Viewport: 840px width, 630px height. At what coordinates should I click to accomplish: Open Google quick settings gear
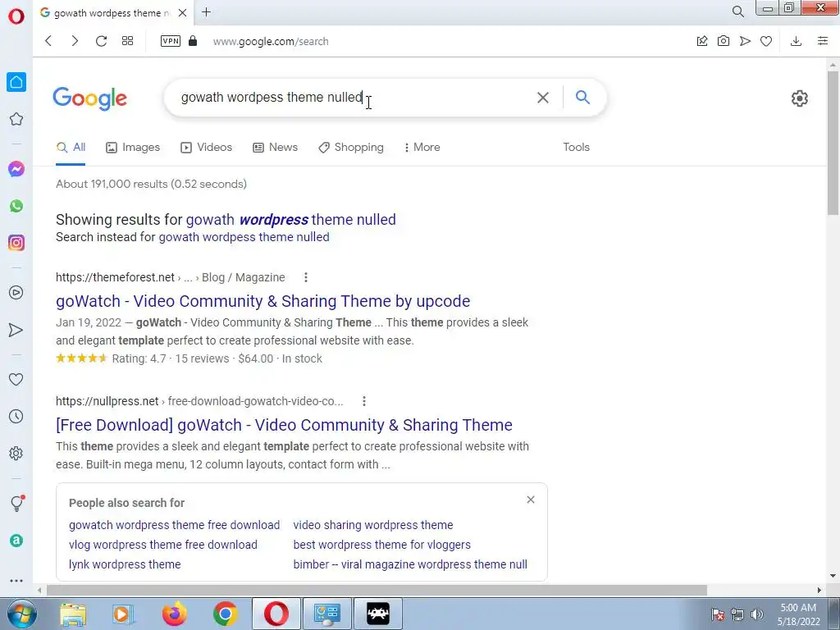pyautogui.click(x=799, y=98)
